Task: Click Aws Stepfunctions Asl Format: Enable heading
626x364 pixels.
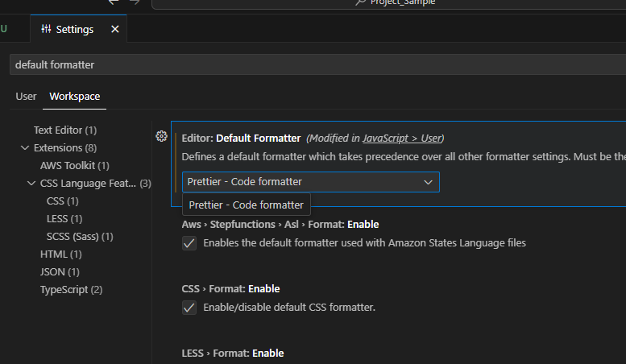Action: [280, 225]
